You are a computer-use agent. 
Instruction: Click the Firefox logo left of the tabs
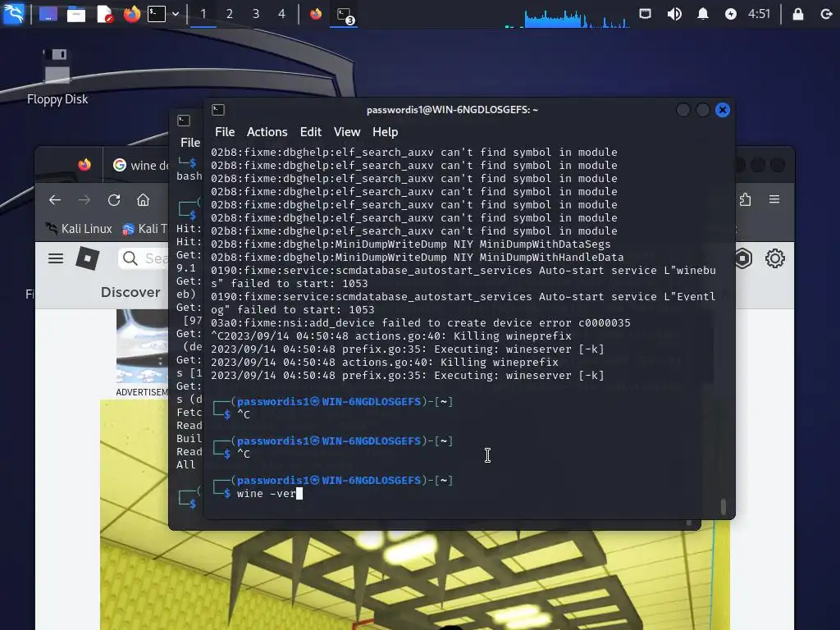84,165
